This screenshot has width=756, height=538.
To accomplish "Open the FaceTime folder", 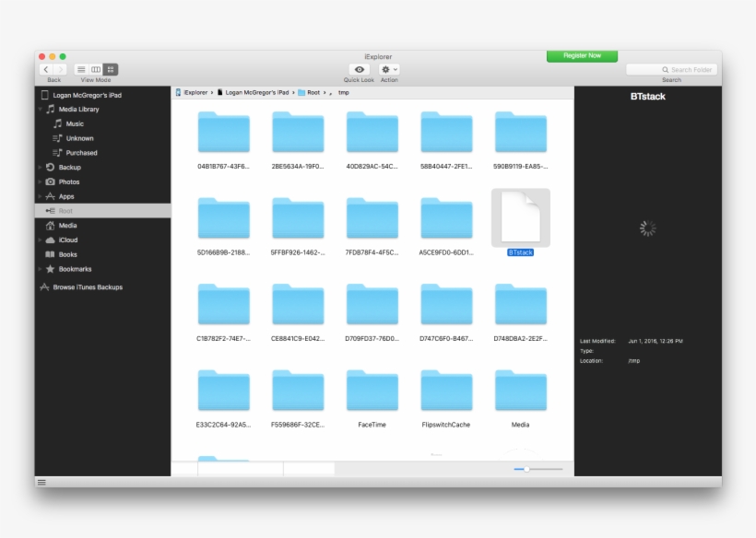I will click(x=372, y=392).
